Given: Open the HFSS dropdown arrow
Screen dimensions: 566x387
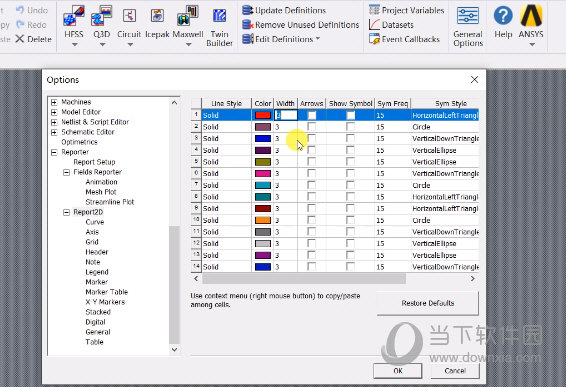Looking at the screenshot, I should tap(74, 45).
